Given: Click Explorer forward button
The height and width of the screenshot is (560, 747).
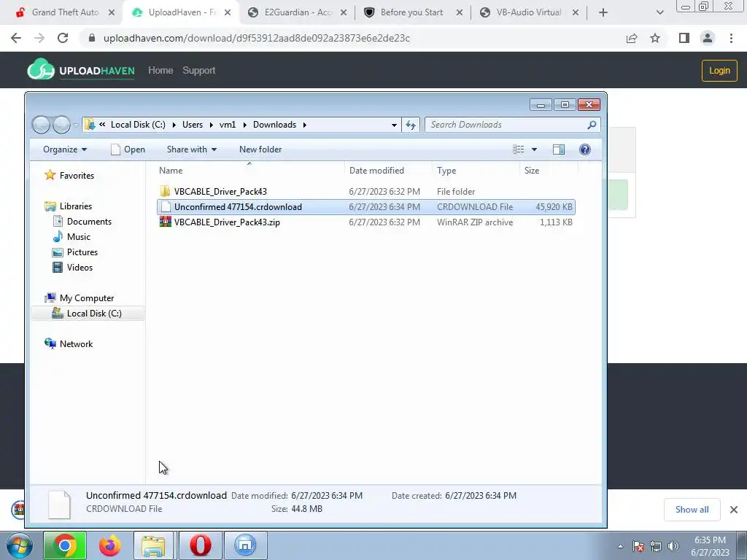Looking at the screenshot, I should coord(61,125).
